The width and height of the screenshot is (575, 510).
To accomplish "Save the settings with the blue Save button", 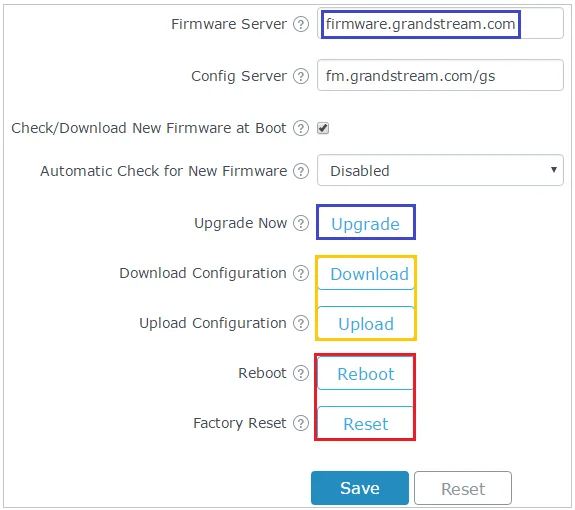I will pyautogui.click(x=360, y=488).
